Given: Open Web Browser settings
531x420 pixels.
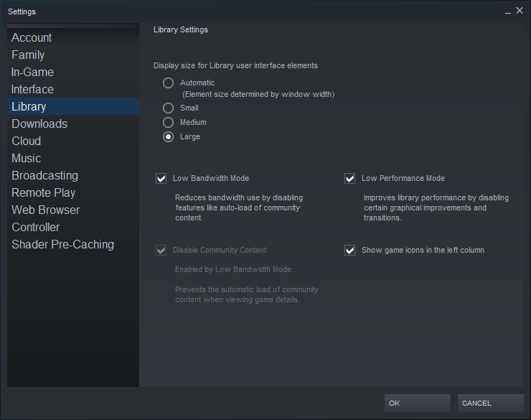Looking at the screenshot, I should pos(72,210).
